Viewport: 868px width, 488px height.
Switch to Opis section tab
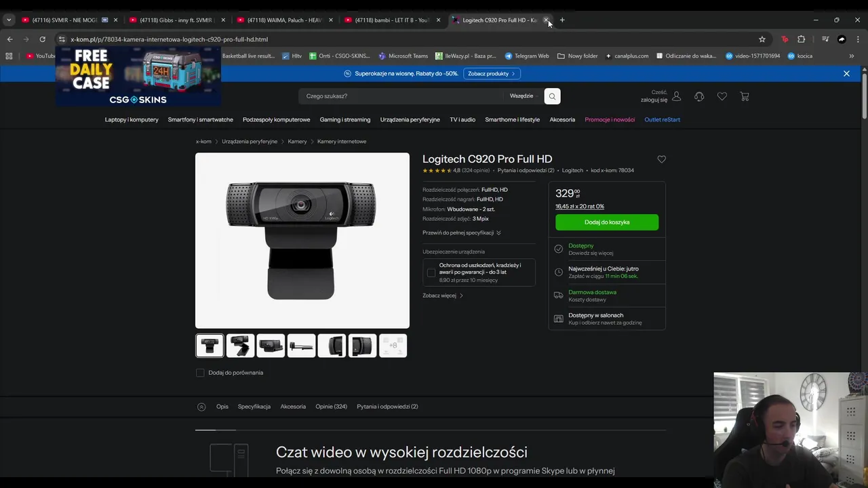(222, 407)
